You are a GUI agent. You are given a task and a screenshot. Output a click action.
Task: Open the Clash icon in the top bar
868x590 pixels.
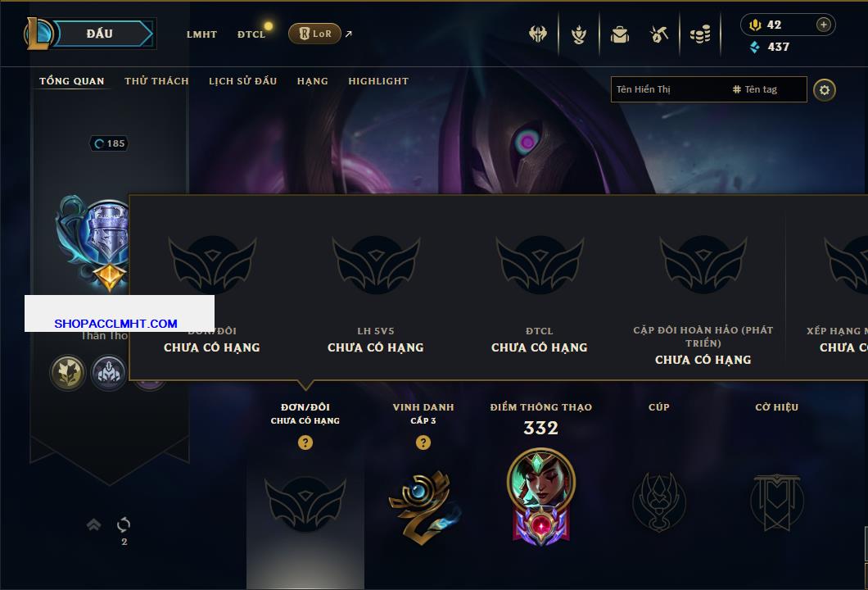coord(537,34)
